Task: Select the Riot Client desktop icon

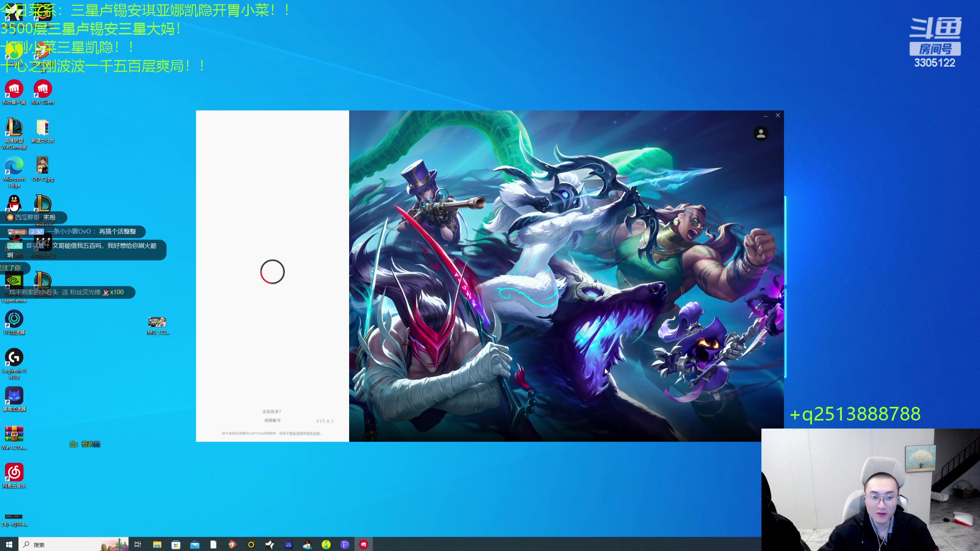Action: click(43, 92)
